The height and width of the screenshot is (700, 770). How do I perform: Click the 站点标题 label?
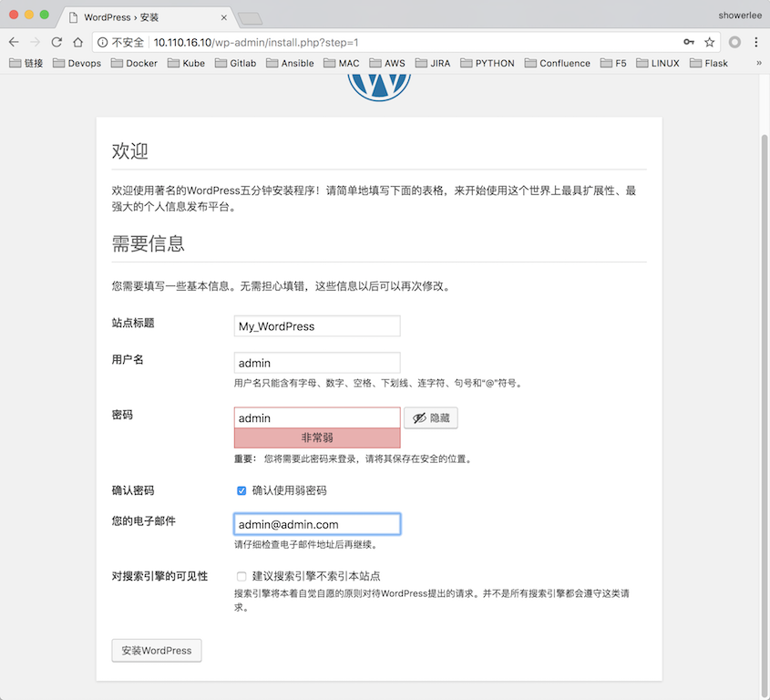click(133, 323)
